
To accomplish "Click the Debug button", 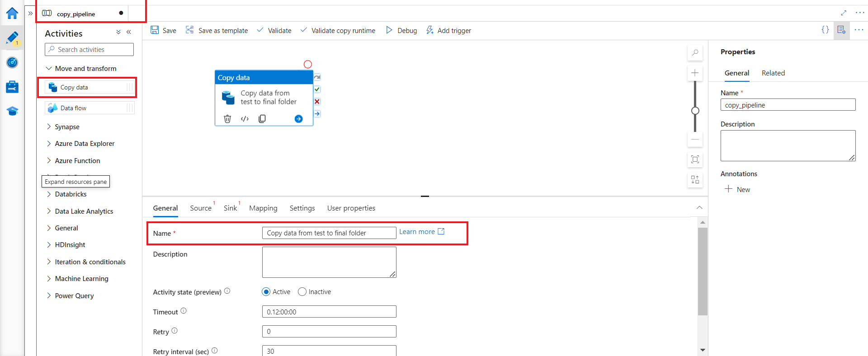I will (401, 31).
